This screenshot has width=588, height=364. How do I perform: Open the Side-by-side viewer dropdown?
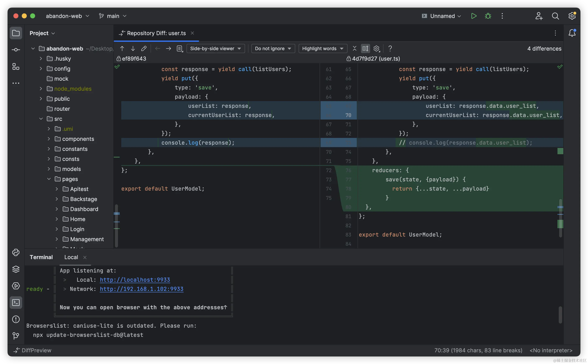[215, 48]
